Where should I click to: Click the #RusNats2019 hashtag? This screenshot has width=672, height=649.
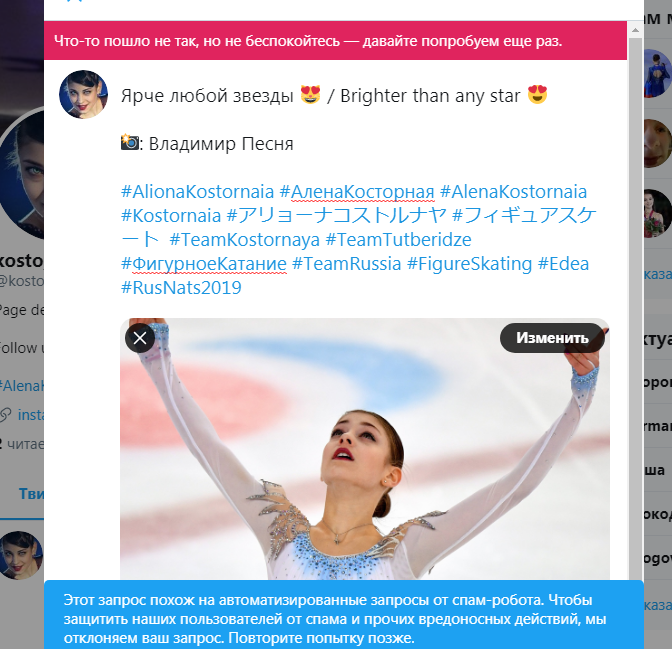(181, 288)
